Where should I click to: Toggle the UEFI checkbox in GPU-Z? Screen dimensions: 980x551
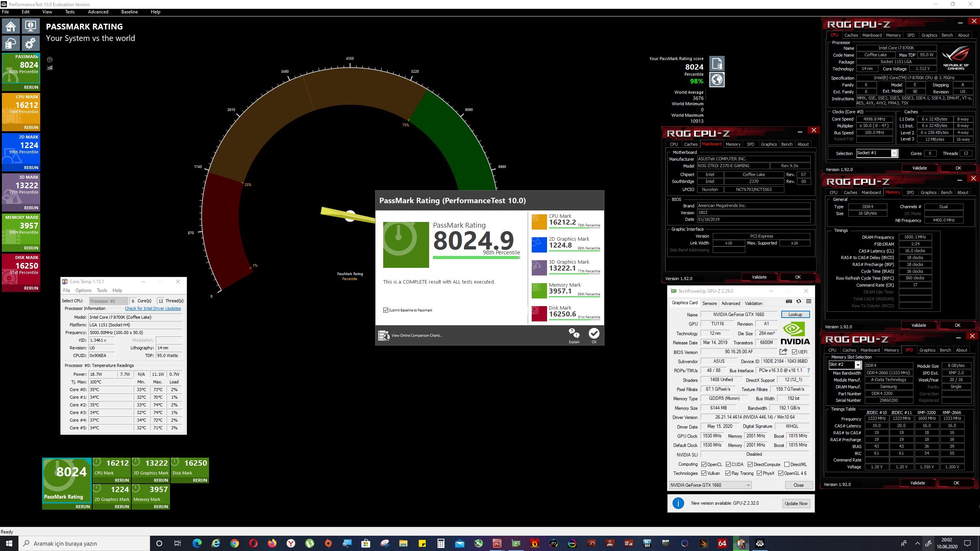[x=794, y=352]
